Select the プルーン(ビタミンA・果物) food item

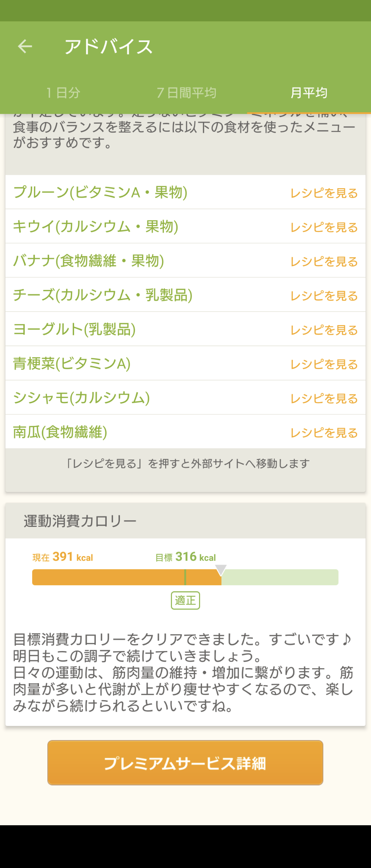tap(100, 192)
